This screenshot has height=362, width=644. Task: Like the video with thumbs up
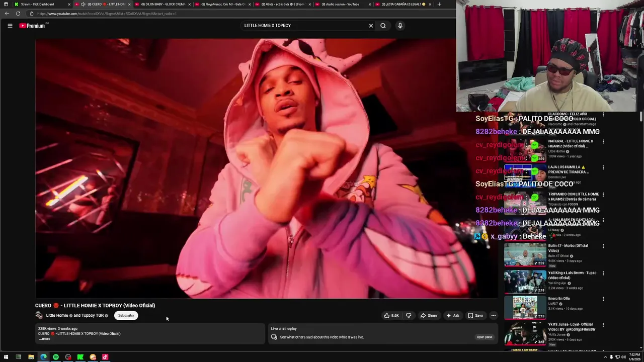[x=391, y=316]
